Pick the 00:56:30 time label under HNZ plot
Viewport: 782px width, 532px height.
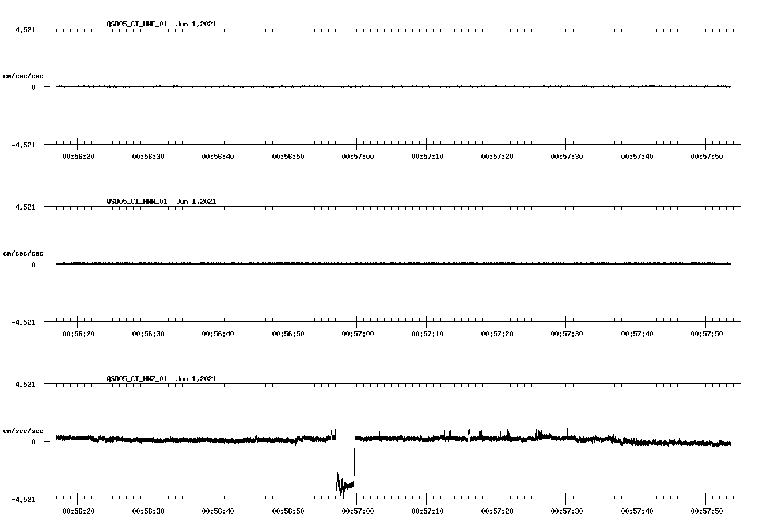point(148,511)
